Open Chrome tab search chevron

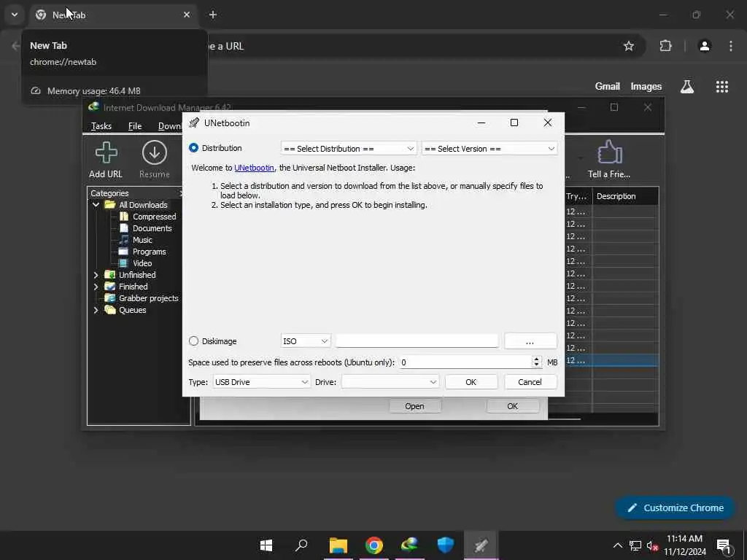point(15,15)
